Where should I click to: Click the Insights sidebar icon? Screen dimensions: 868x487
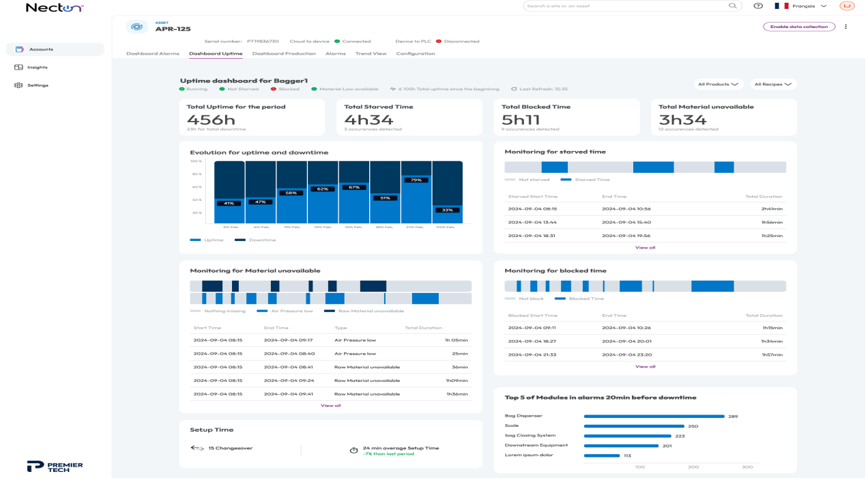pos(19,68)
